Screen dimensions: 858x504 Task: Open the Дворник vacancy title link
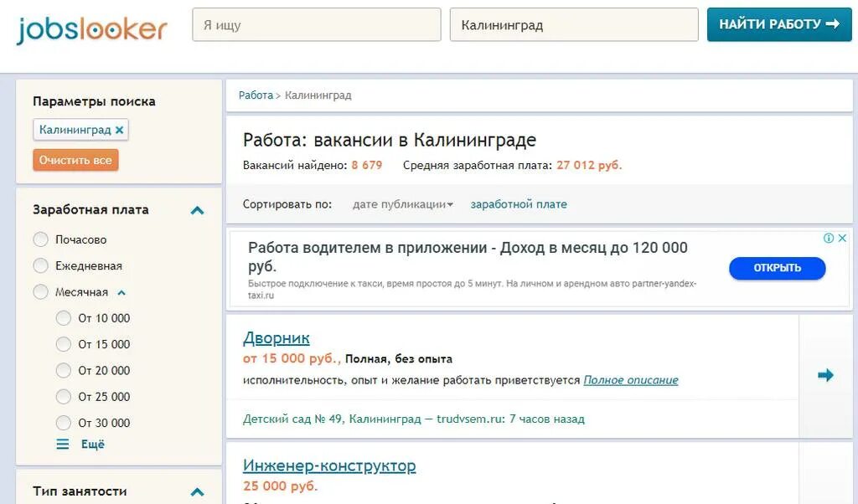[x=277, y=338]
